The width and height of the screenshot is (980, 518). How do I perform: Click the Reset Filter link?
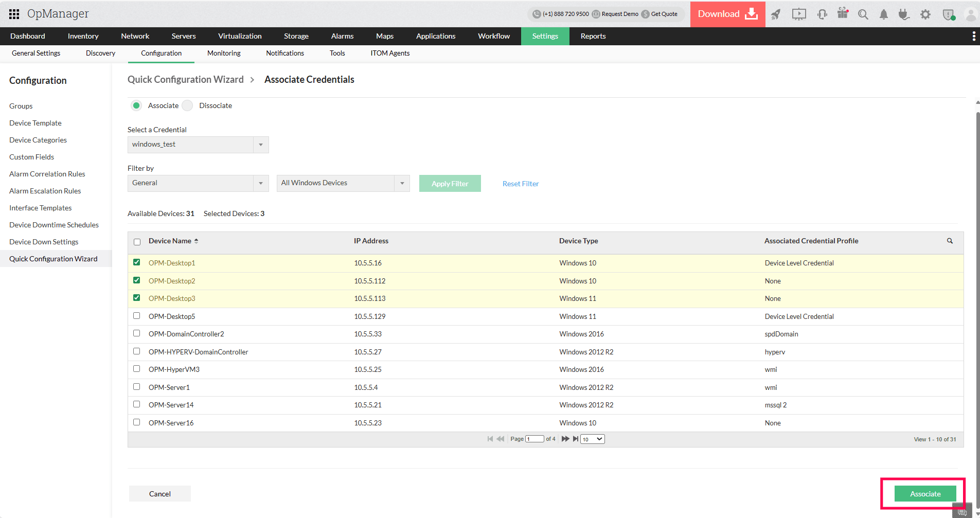click(520, 183)
